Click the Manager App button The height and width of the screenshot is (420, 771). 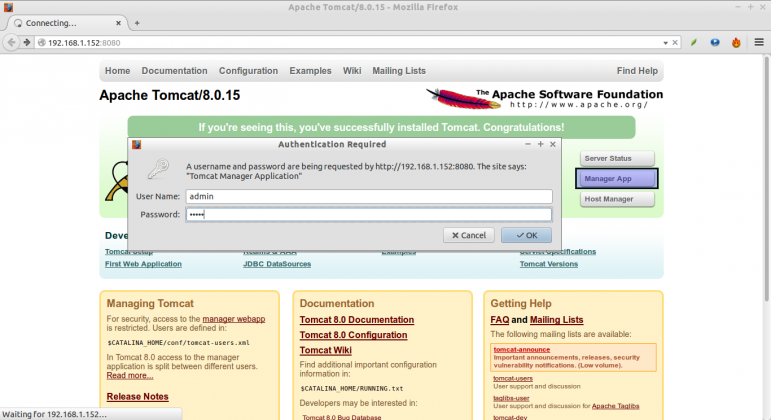(617, 179)
